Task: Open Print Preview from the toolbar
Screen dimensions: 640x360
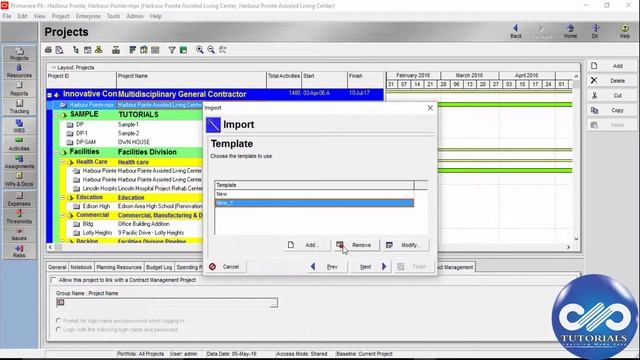Action: (60, 50)
